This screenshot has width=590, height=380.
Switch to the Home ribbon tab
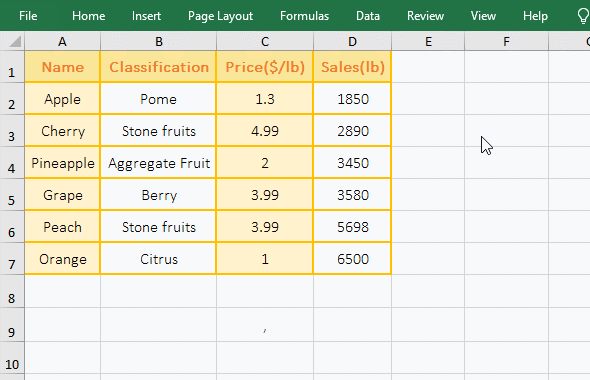coord(88,16)
